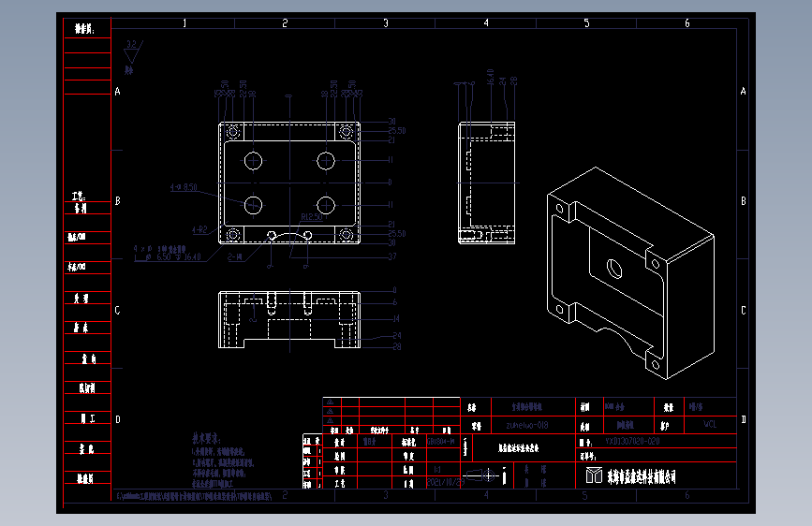Click the "2-M" thread callout
The height and width of the screenshot is (526, 812).
coord(234,256)
